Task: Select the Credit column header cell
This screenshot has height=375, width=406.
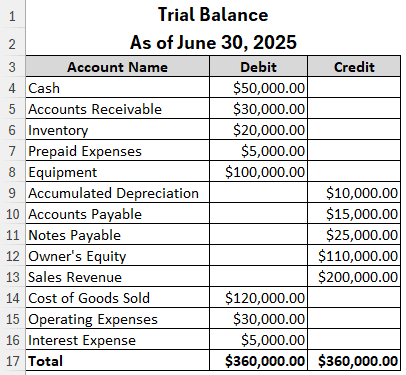Action: [354, 67]
